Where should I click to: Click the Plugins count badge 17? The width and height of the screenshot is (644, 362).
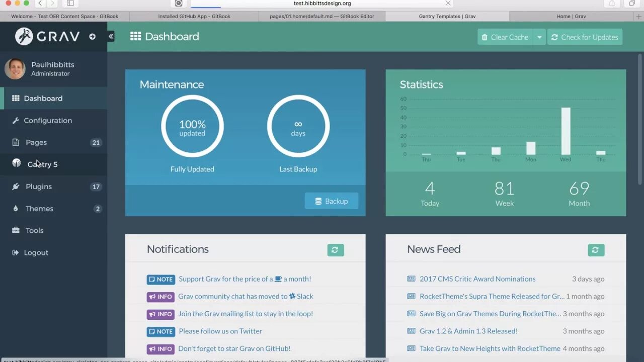tap(96, 187)
